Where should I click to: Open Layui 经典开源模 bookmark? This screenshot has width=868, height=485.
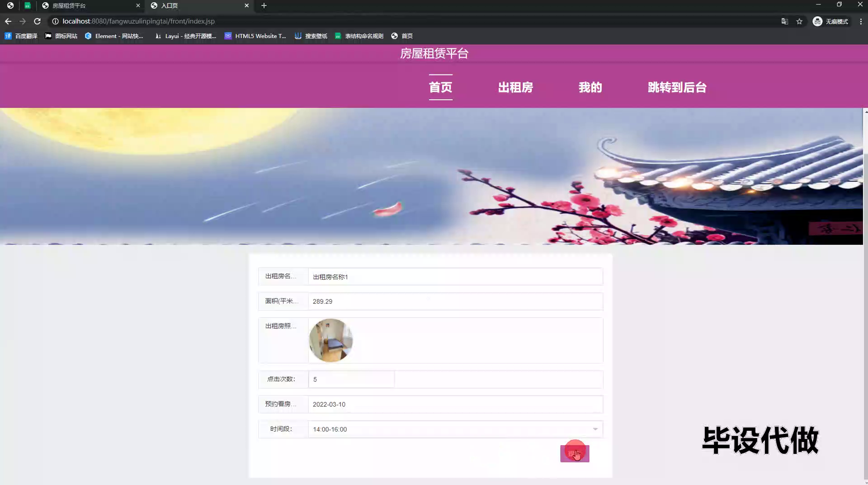185,36
